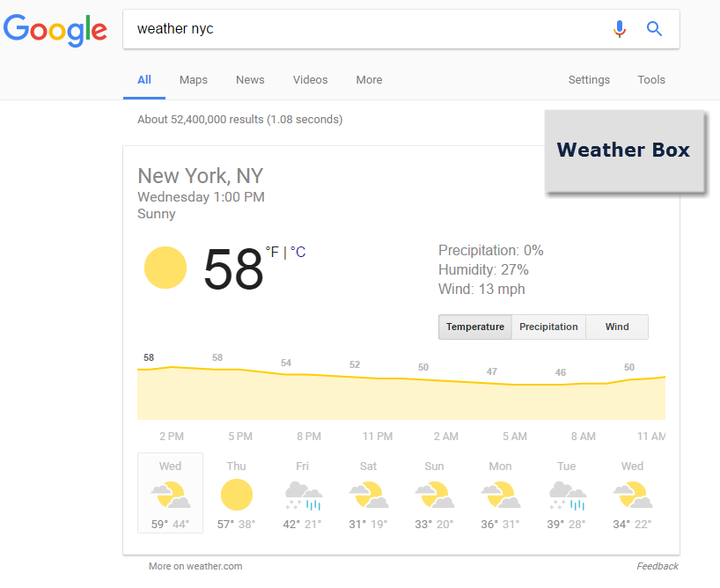The image size is (720, 588).
Task: Click the large sun current conditions icon
Action: coord(165,268)
